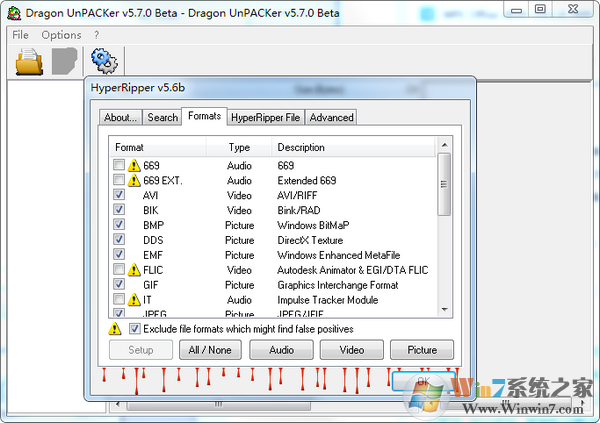Screen dimensions: 600x423
Task: Uncheck the BIK format checkbox
Action: (119, 209)
